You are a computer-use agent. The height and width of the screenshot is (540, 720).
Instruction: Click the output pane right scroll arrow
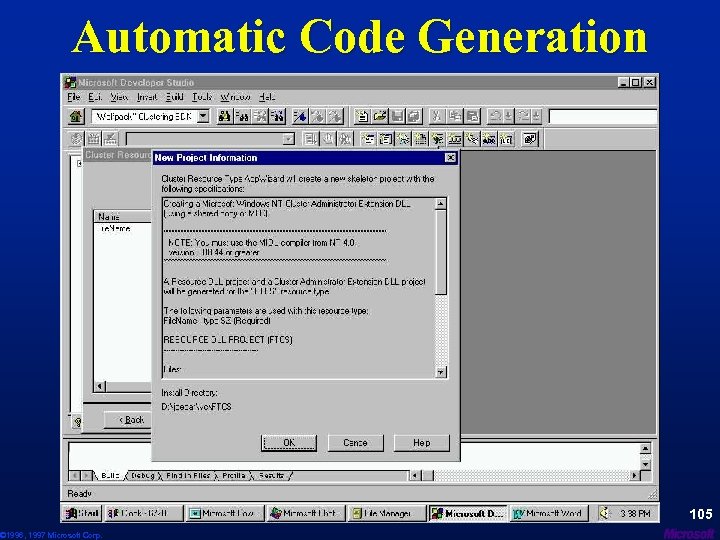pos(635,476)
